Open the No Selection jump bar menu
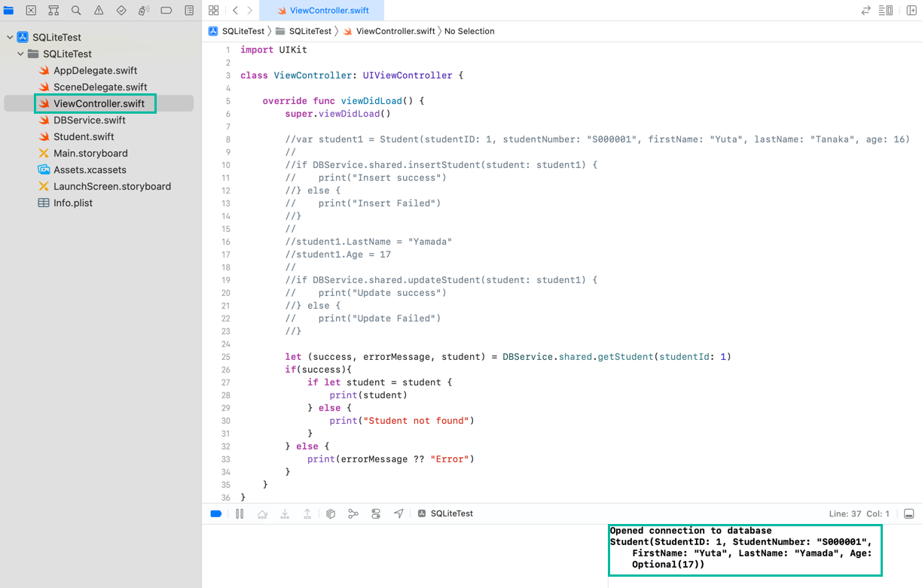This screenshot has height=588, width=922. click(469, 31)
